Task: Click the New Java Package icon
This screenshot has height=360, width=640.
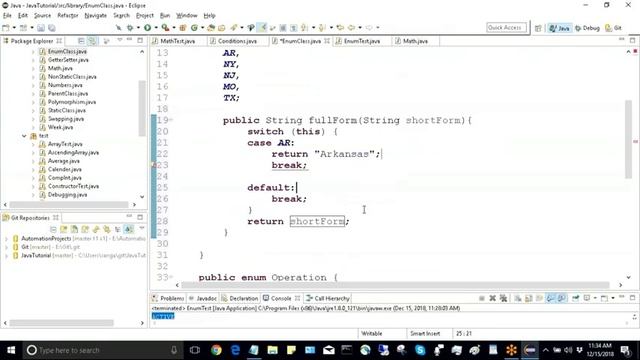Action: click(x=183, y=28)
